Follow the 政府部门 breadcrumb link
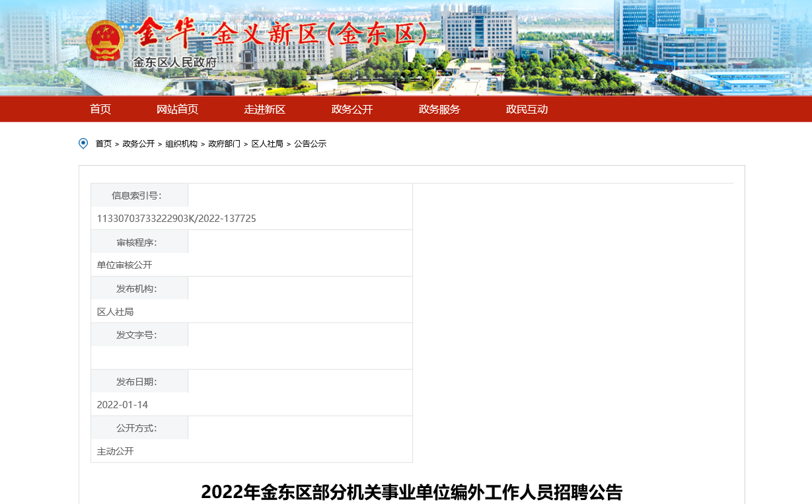This screenshot has width=812, height=504. pyautogui.click(x=225, y=143)
